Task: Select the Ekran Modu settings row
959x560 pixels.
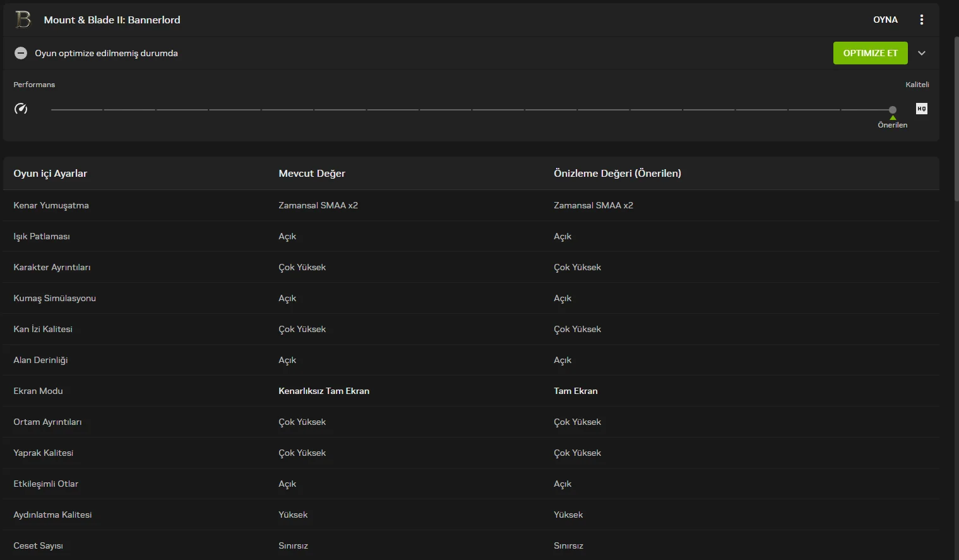Action: pos(39,391)
